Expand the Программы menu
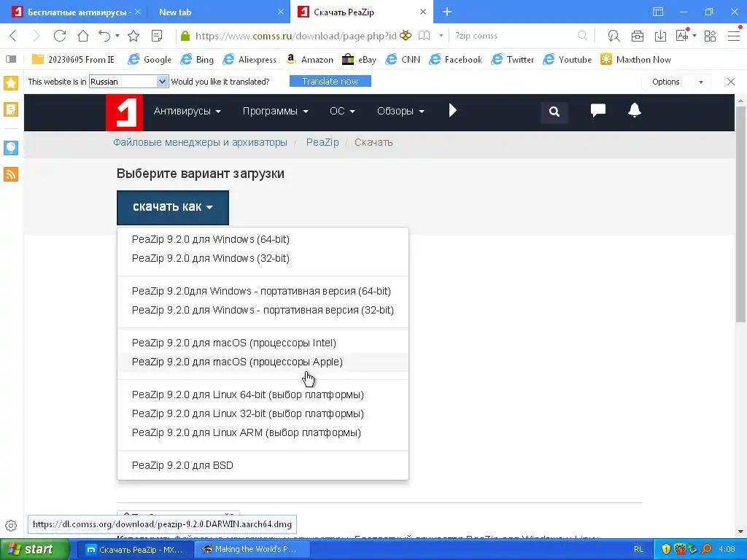Screen dimensions: 747x560 (275, 111)
